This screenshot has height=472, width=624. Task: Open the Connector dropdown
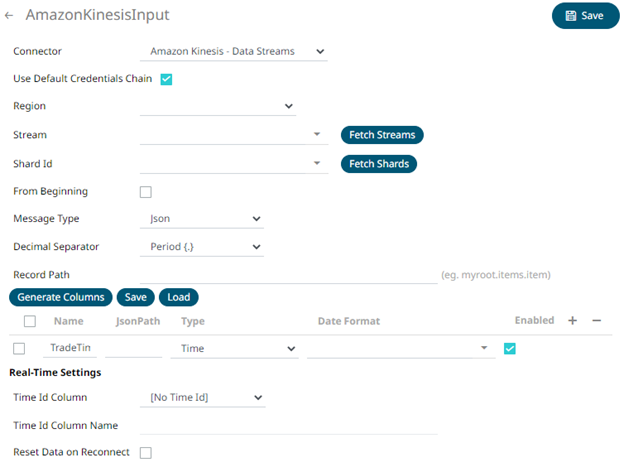(x=235, y=51)
